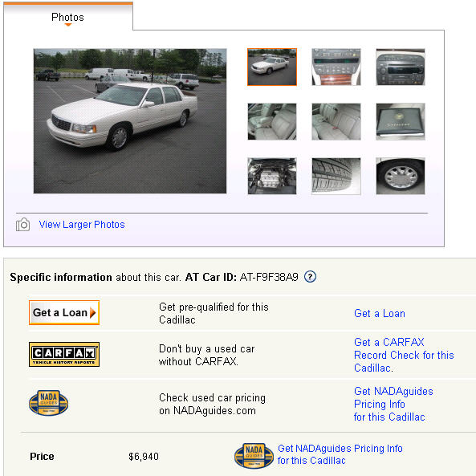Open the help question mark icon by AT Car ID
476x476 pixels.
pos(310,277)
